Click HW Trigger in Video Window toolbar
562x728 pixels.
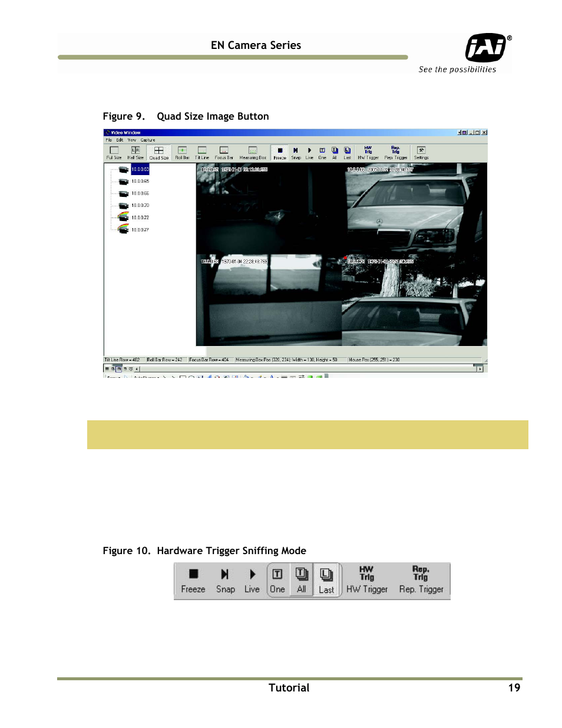[368, 153]
